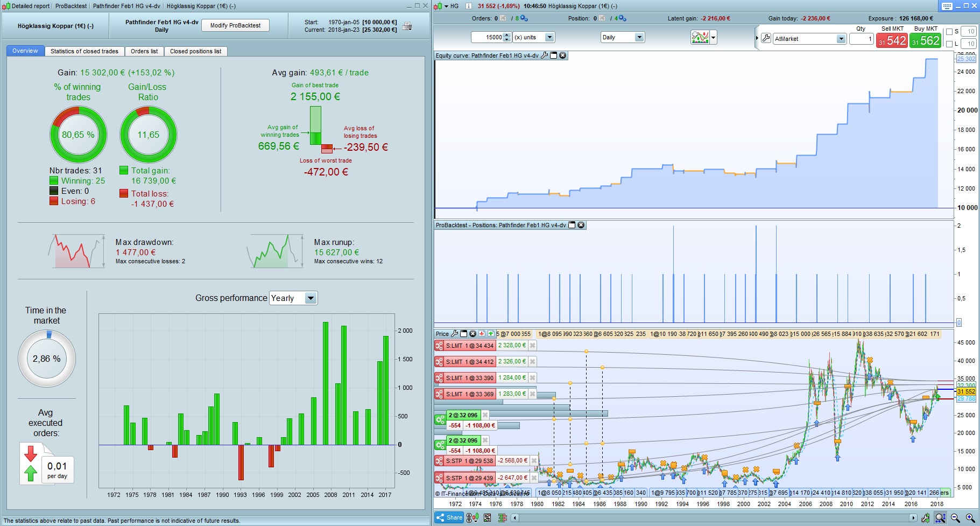
Task: Open chart link and style icon beside Share
Action: tap(472, 518)
